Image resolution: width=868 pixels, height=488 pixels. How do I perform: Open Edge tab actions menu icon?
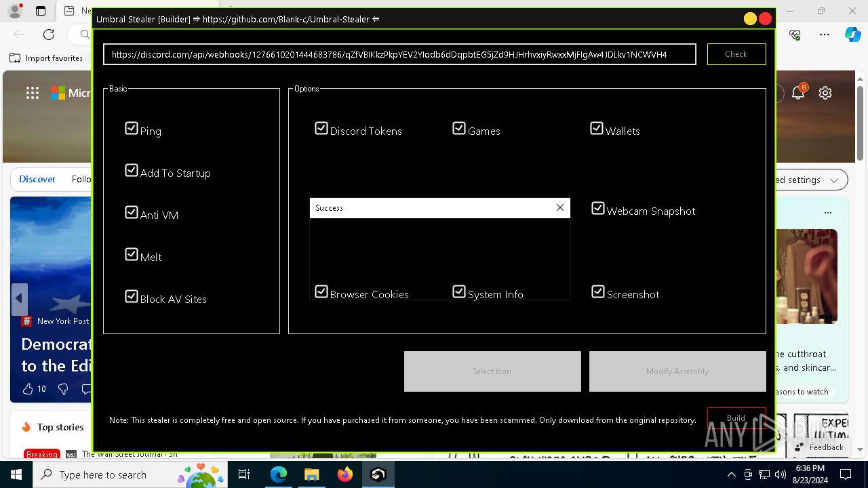pyautogui.click(x=41, y=11)
